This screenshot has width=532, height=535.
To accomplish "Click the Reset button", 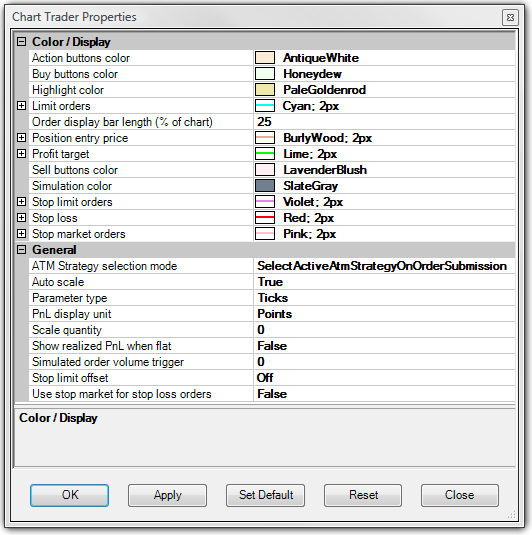I will [x=363, y=495].
